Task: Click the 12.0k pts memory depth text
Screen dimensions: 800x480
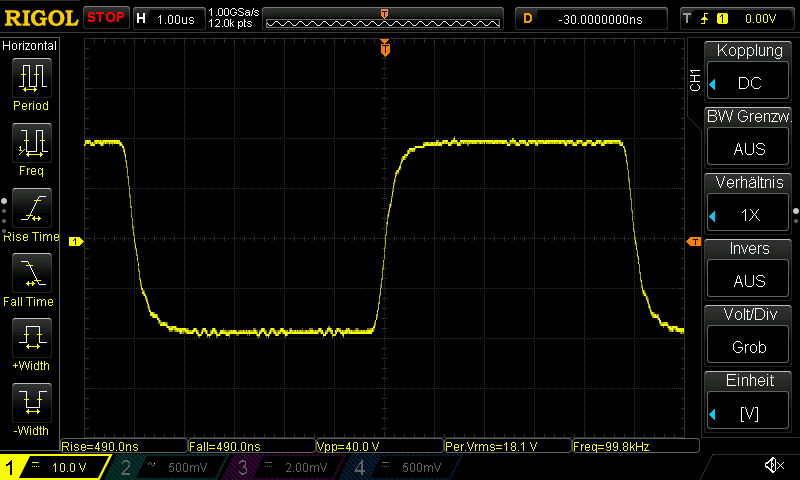Action: tap(230, 23)
